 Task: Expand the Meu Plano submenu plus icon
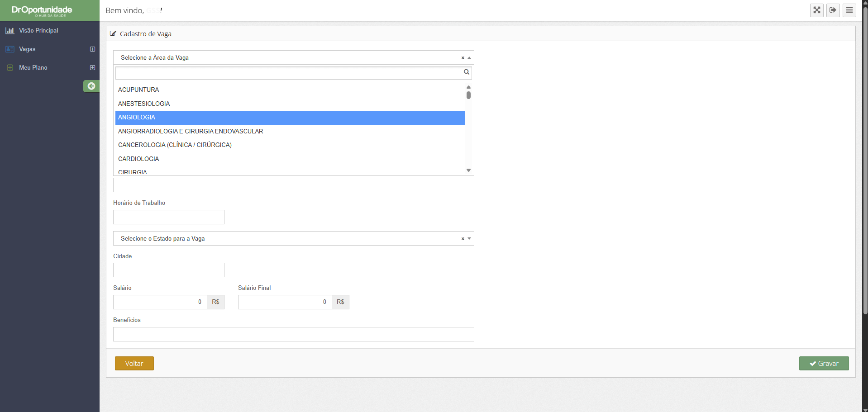tap(92, 68)
